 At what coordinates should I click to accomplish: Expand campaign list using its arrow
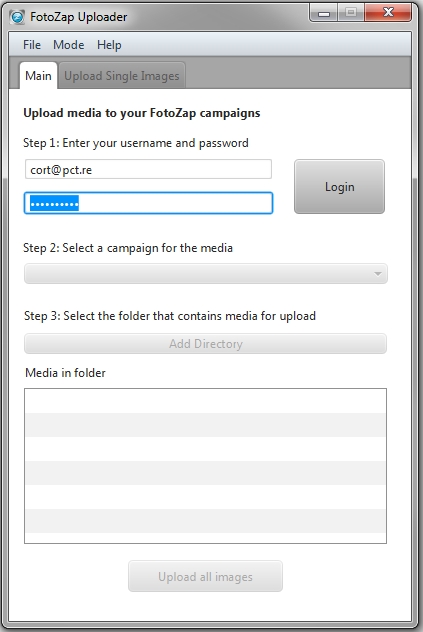coord(378,274)
